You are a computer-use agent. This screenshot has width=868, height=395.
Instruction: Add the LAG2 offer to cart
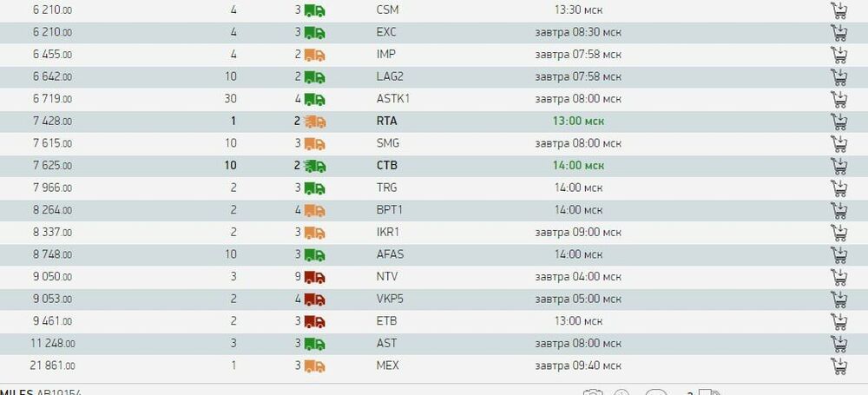click(839, 77)
